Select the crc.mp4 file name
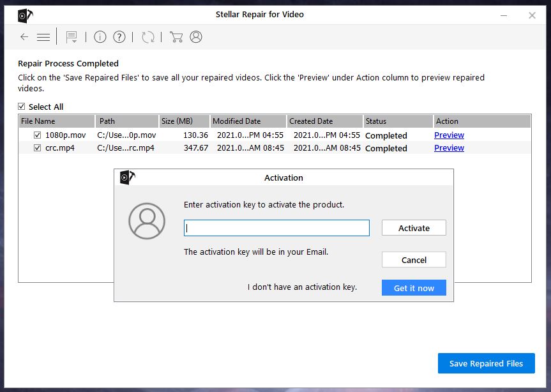 point(60,148)
